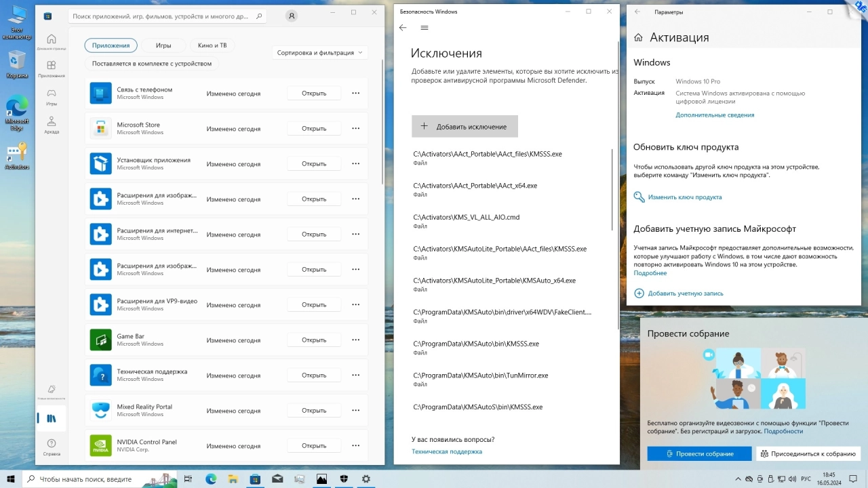Open more options for Game Bar

tap(355, 340)
